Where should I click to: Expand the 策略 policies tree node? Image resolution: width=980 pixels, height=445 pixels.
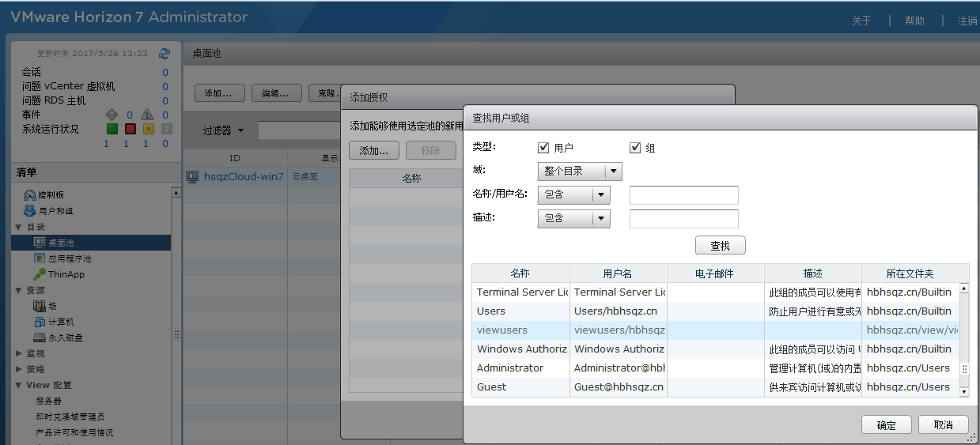coord(19,369)
